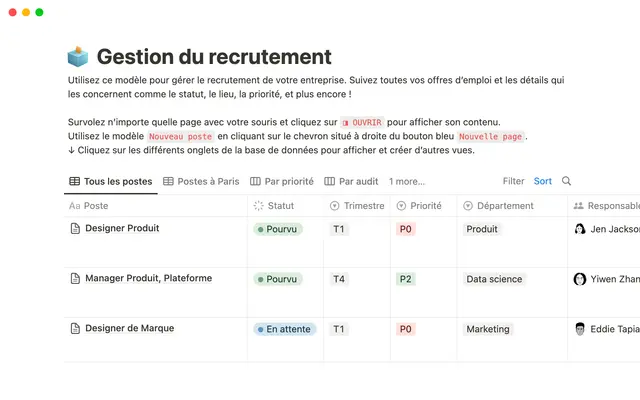Click Yiwen Zhan's avatar icon
Image resolution: width=640 pixels, height=400 pixels.
click(x=579, y=279)
